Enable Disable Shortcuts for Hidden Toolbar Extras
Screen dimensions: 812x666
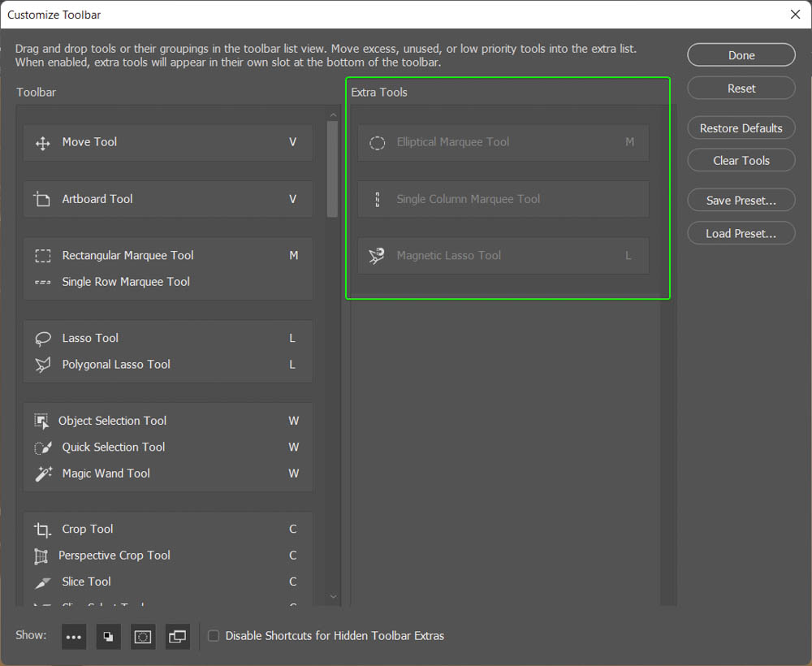(214, 635)
